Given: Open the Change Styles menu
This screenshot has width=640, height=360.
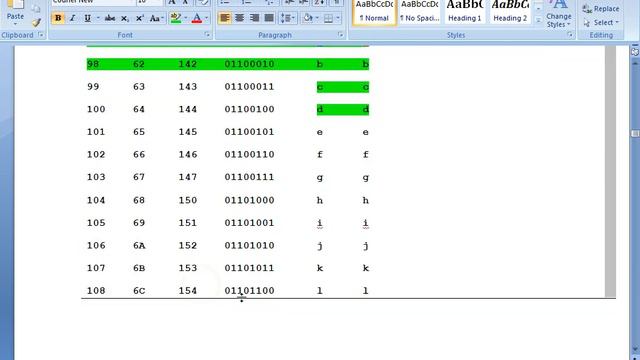Looking at the screenshot, I should 559,15.
